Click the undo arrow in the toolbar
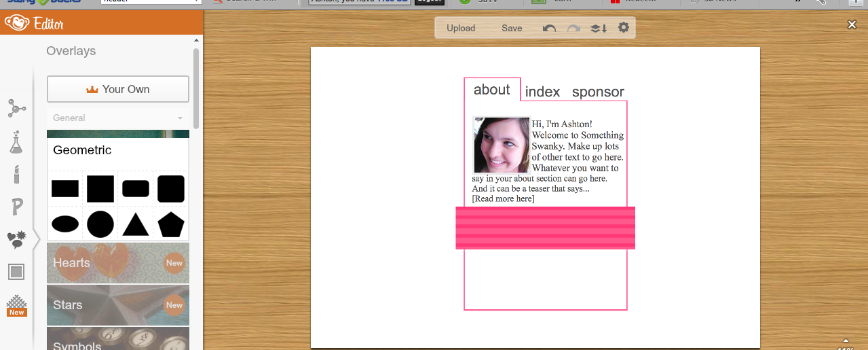The image size is (868, 350). [549, 29]
